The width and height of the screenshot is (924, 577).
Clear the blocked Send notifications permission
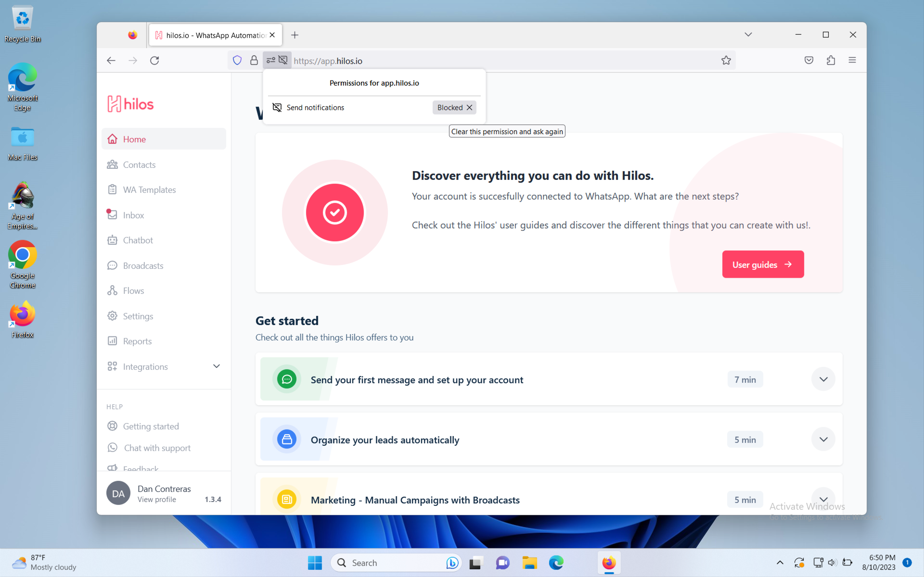click(x=470, y=107)
